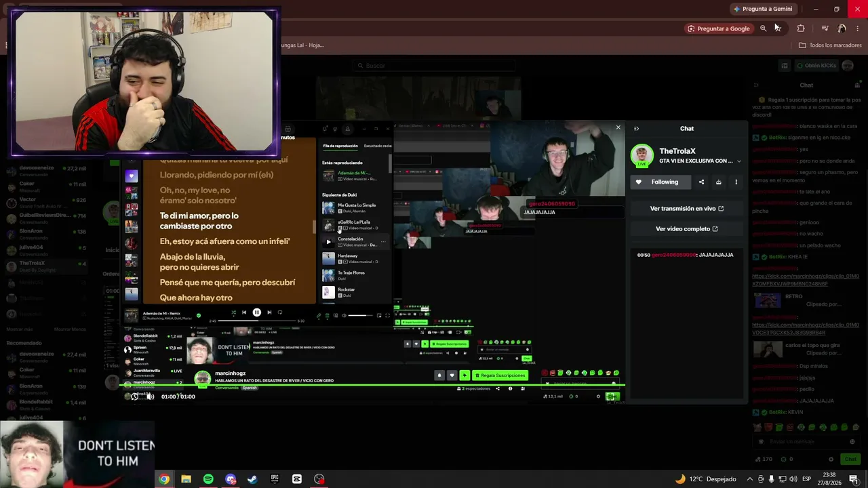Viewport: 868px width, 488px height.
Task: Expand the TheTrolaX stream title chevron
Action: click(x=738, y=161)
